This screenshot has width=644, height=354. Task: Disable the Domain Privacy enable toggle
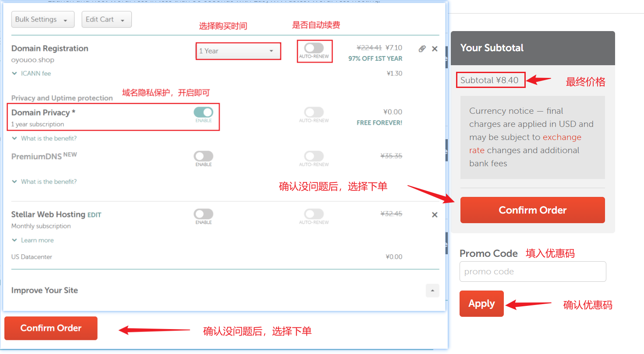203,112
